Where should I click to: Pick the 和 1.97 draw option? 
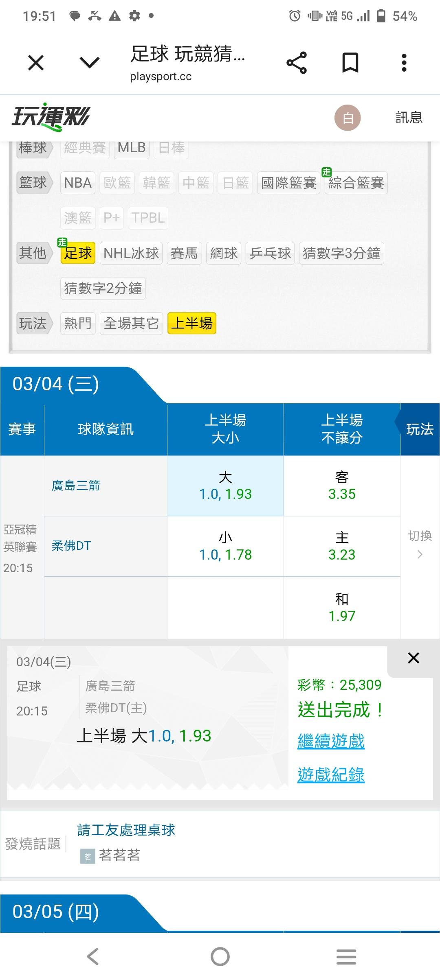click(342, 608)
